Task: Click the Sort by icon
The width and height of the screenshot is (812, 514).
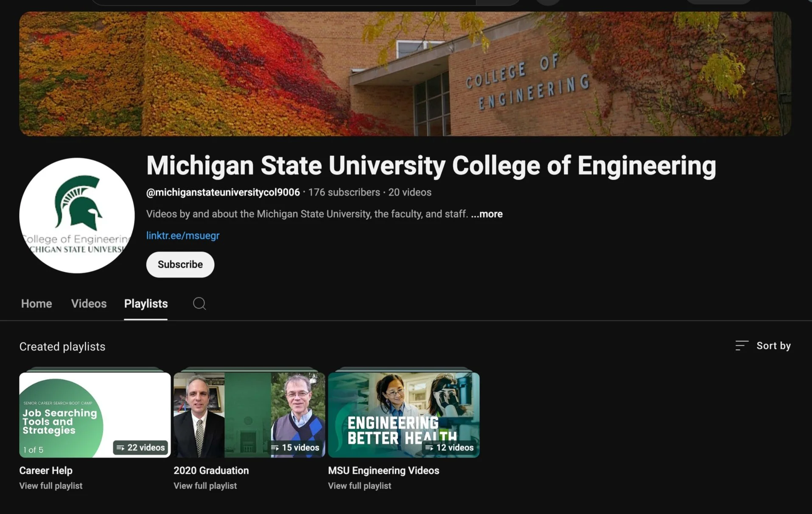Action: pos(742,345)
